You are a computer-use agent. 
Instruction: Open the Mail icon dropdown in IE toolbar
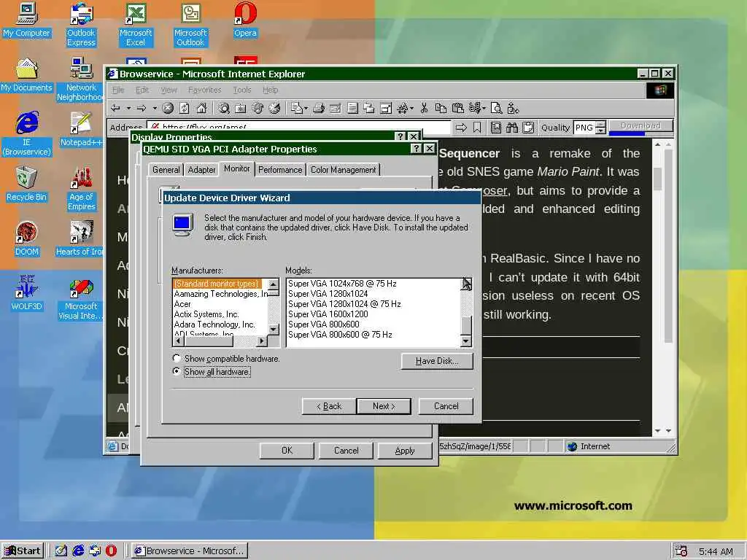pos(306,109)
